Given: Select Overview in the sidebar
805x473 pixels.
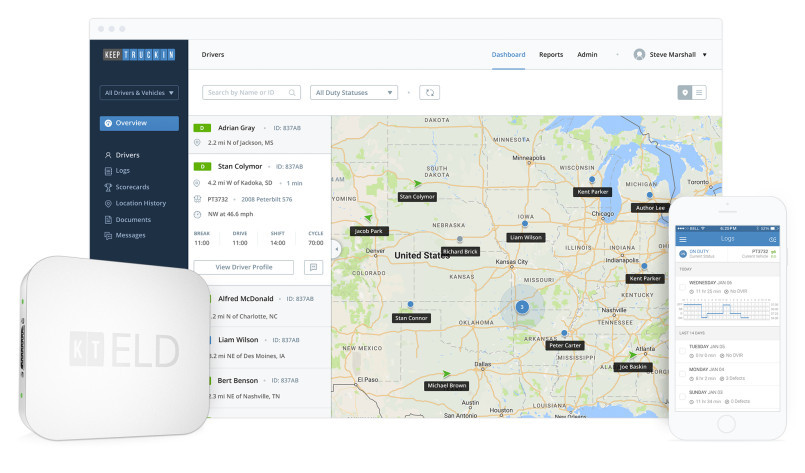Looking at the screenshot, I should click(139, 123).
